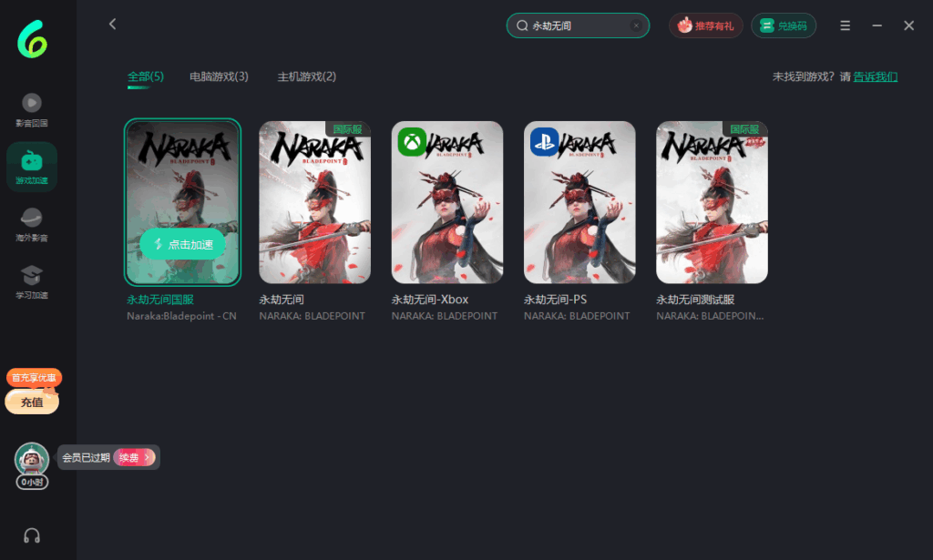The width and height of the screenshot is (933, 560).
Task: Click the user avatar icon
Action: click(31, 458)
